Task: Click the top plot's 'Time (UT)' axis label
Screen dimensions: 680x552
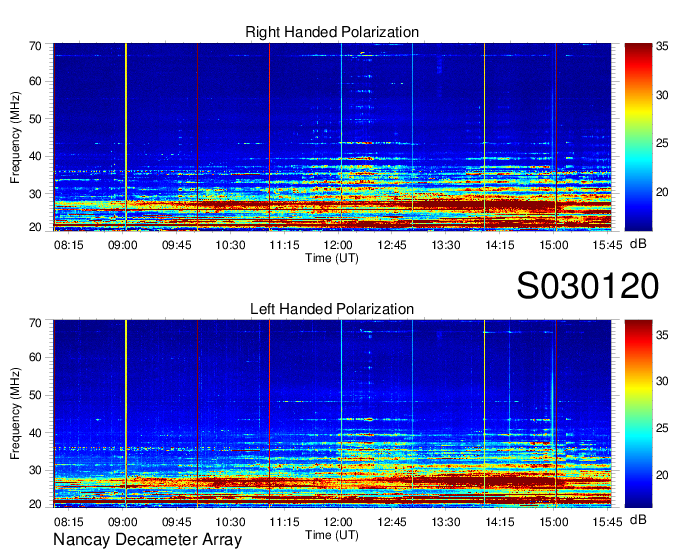Action: click(x=332, y=258)
